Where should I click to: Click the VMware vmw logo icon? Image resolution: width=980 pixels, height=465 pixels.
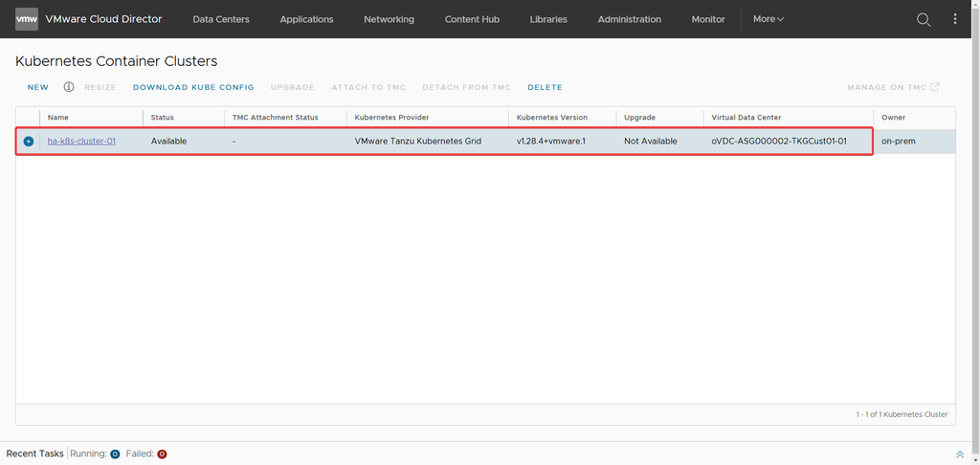click(27, 19)
